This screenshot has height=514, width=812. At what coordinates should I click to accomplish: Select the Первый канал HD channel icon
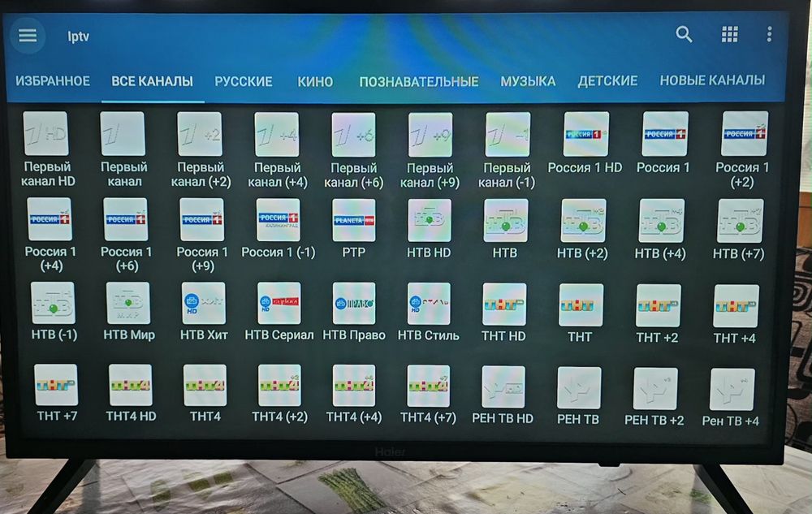tap(46, 133)
